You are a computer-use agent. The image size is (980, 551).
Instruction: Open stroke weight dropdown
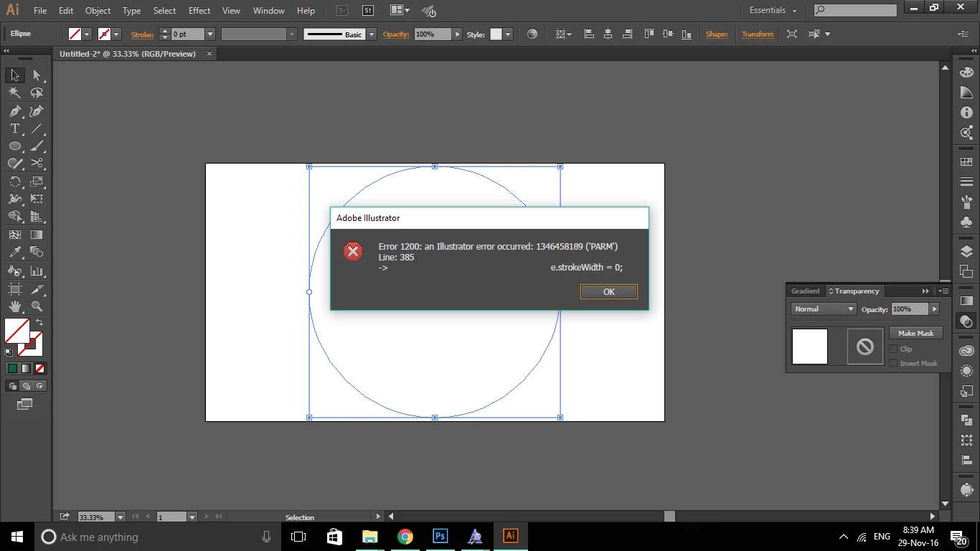click(x=210, y=34)
